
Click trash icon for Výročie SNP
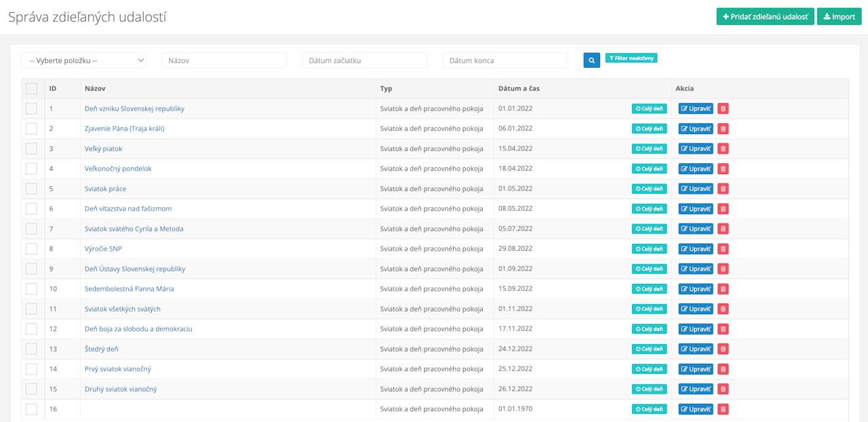723,249
